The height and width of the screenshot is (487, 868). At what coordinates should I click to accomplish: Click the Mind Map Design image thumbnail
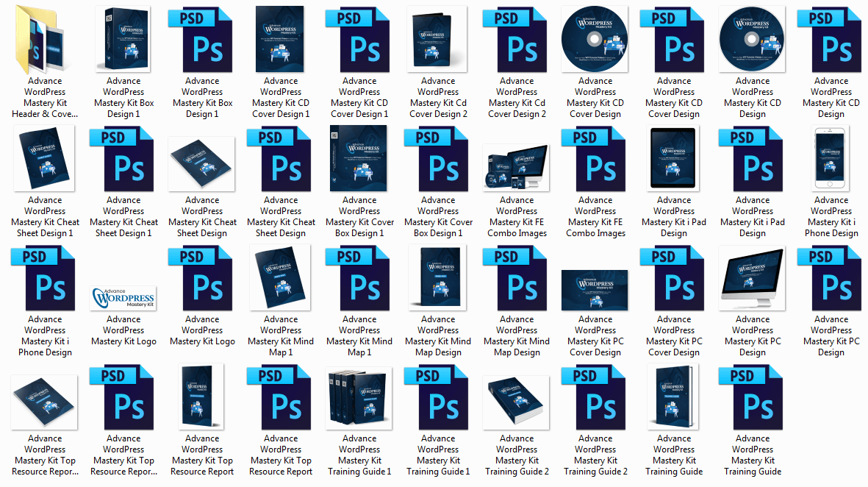coord(437,277)
